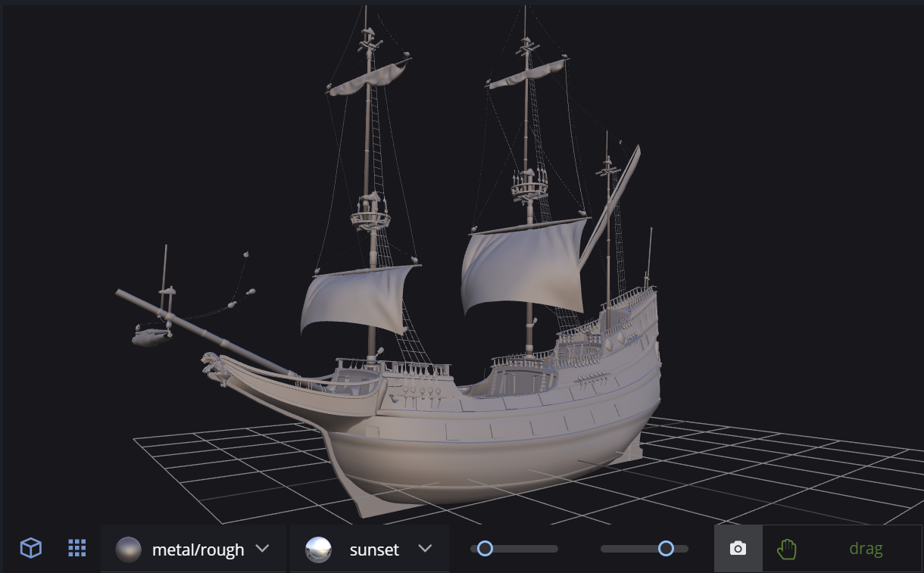Image resolution: width=924 pixels, height=573 pixels.
Task: Click the large mainsail on the center mast
Action: [523, 265]
